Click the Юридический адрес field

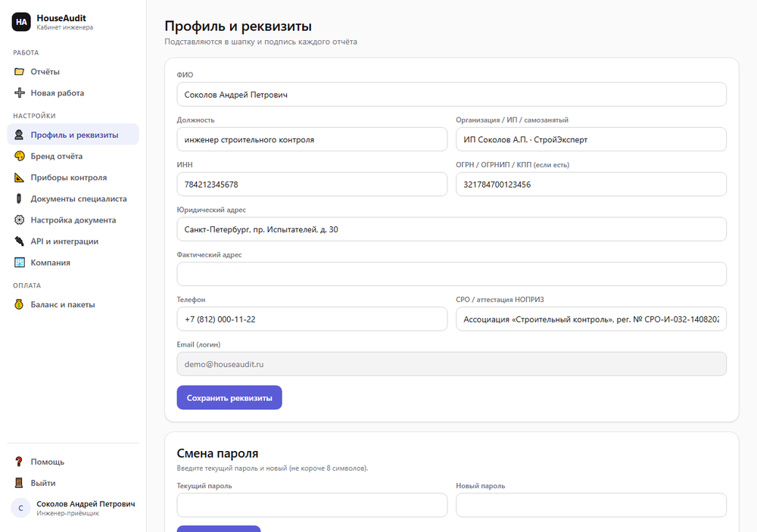click(x=451, y=229)
